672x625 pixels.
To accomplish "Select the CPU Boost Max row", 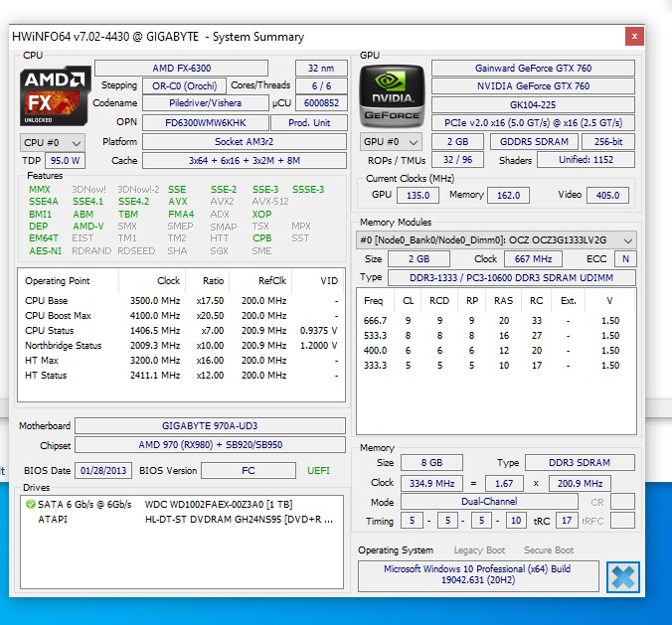I will click(x=181, y=316).
